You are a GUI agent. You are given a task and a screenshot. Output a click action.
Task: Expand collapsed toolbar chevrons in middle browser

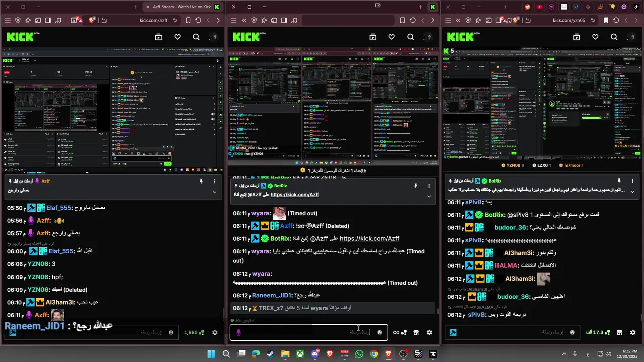pyautogui.click(x=244, y=20)
